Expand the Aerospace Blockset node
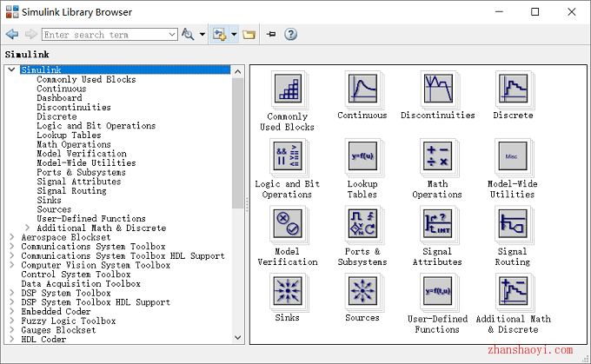The image size is (591, 364). [11, 236]
